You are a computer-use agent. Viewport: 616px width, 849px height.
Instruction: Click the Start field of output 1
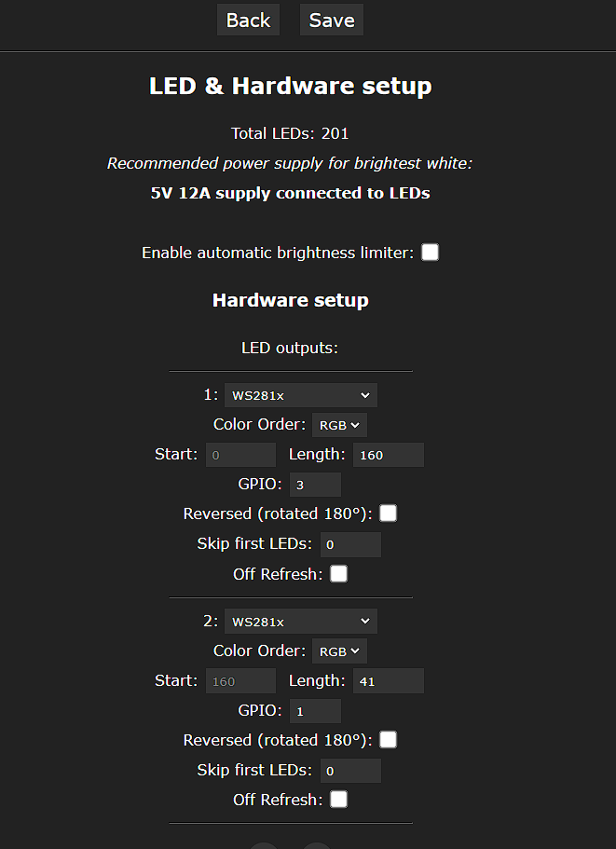click(x=240, y=454)
